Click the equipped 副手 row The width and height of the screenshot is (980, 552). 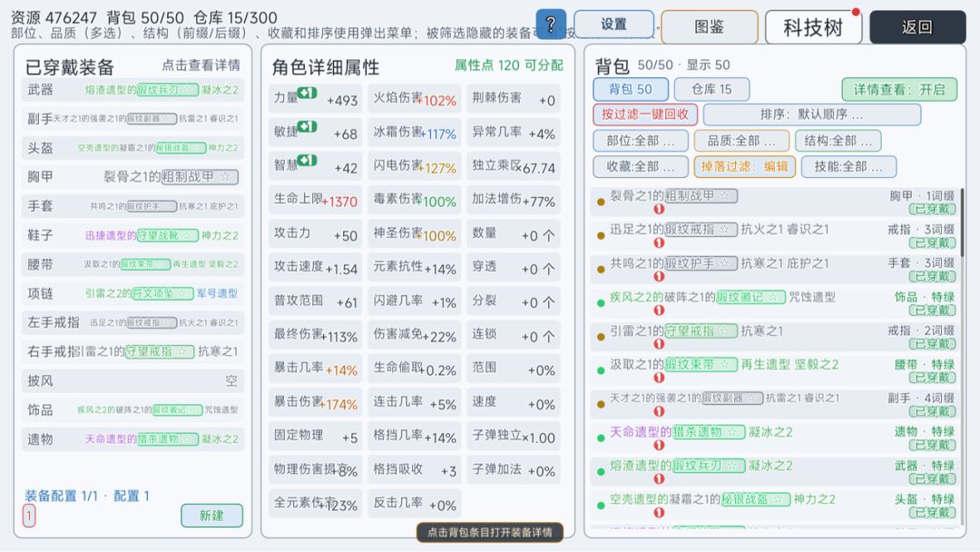(132, 119)
